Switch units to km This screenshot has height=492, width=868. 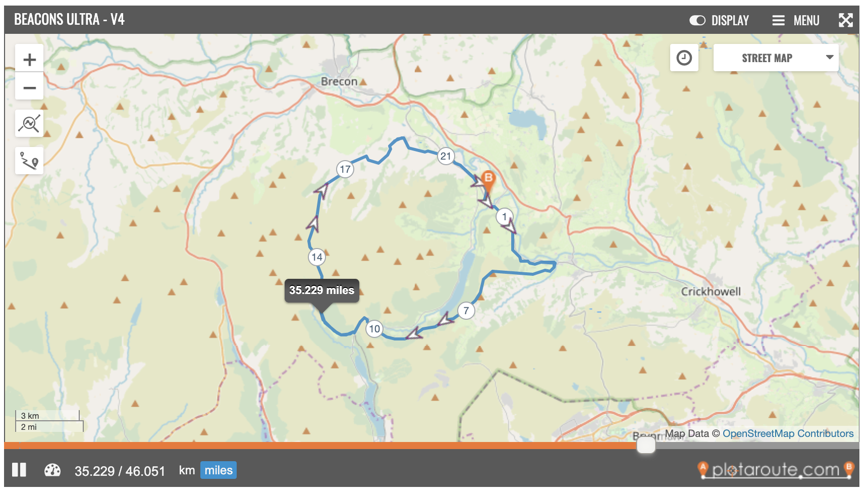(187, 470)
